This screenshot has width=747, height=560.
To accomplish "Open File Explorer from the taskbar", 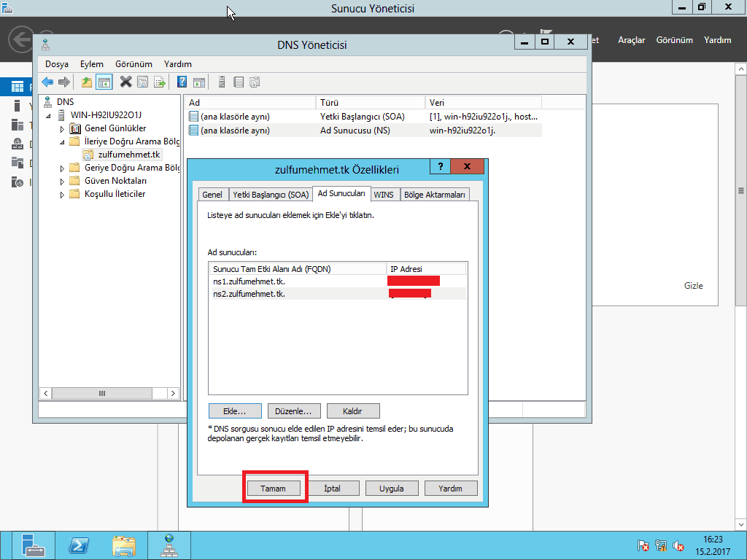I will (123, 545).
